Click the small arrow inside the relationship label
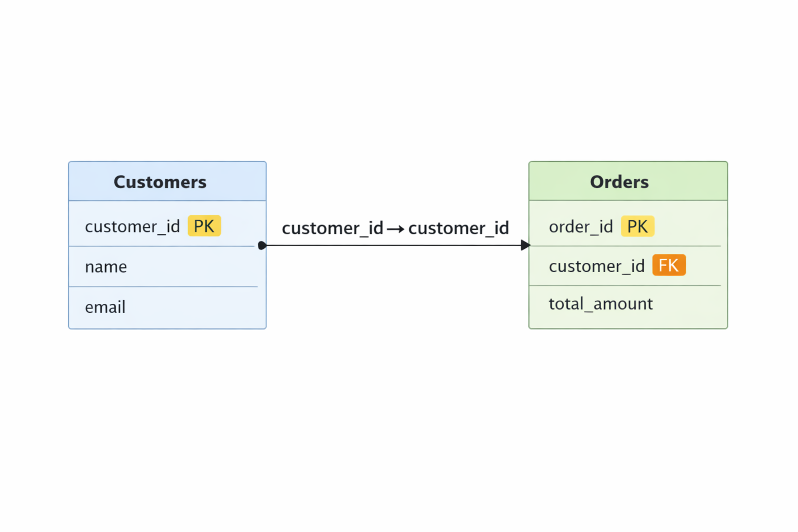798x532 pixels. click(x=395, y=229)
